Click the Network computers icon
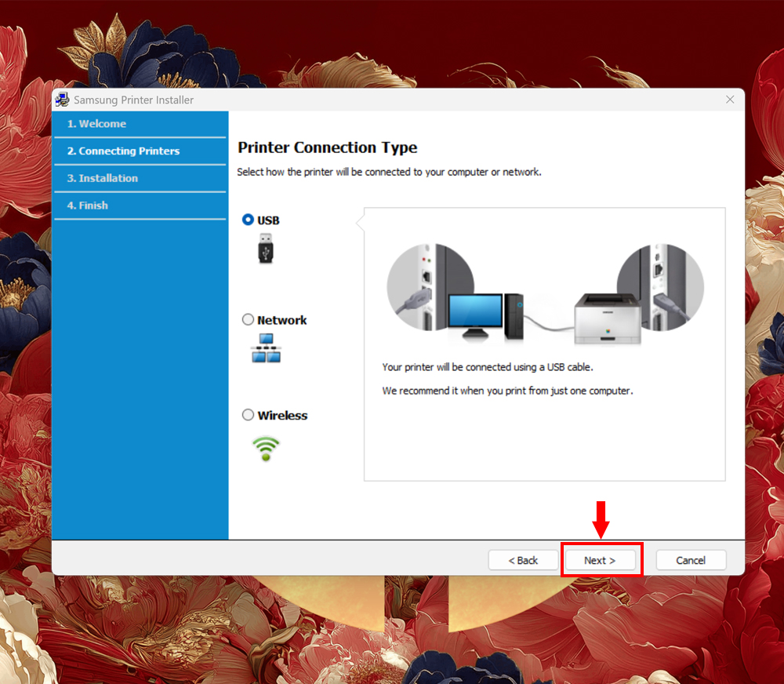Screen dimensions: 784x684 click(266, 348)
